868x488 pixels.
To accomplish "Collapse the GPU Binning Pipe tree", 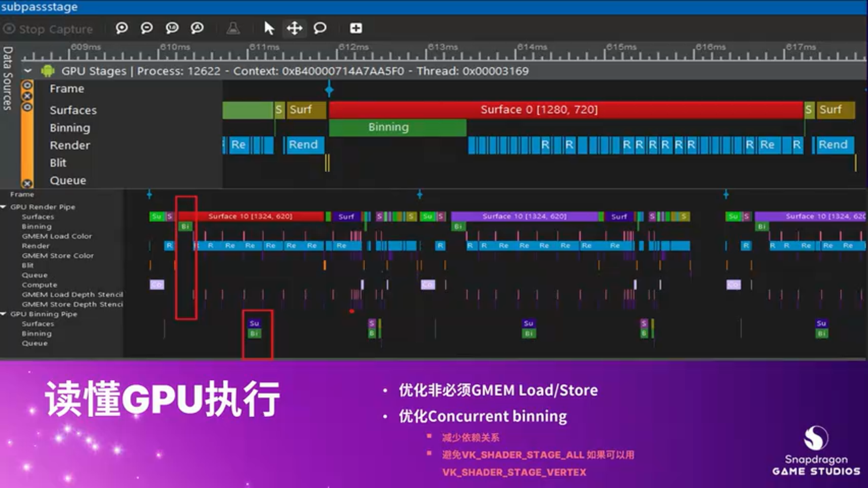I will click(5, 314).
